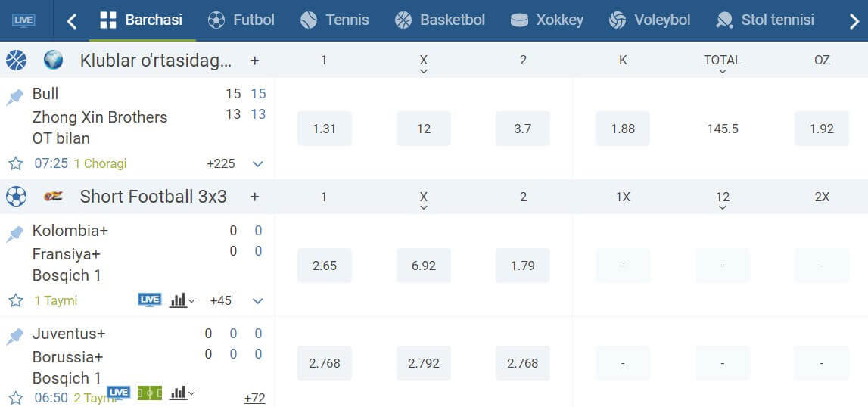This screenshot has width=868, height=407.
Task: Open the +225 additional markets link
Action: coord(221,164)
